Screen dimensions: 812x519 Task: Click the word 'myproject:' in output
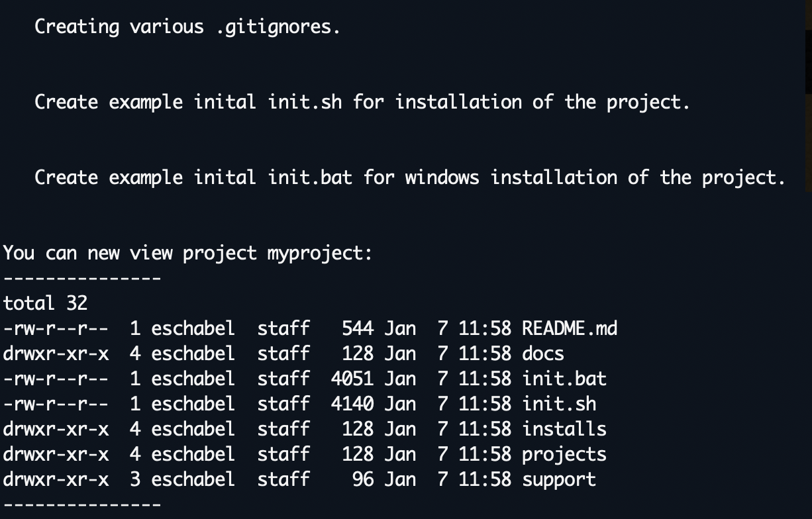point(320,253)
